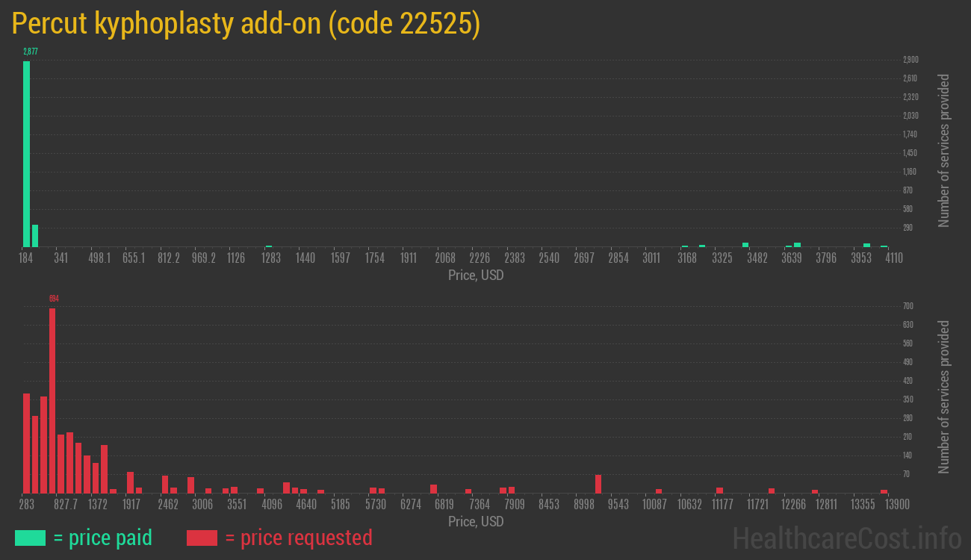Click the 2,877 value label above the green bar
Viewport: 971px width, 560px height.
[x=30, y=52]
